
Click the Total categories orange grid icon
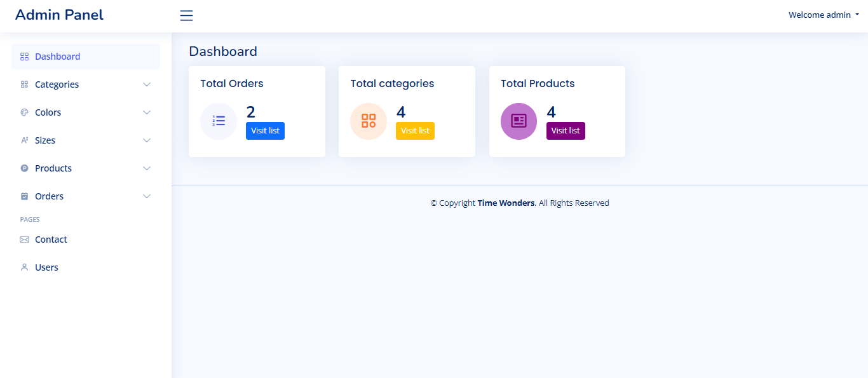point(369,121)
